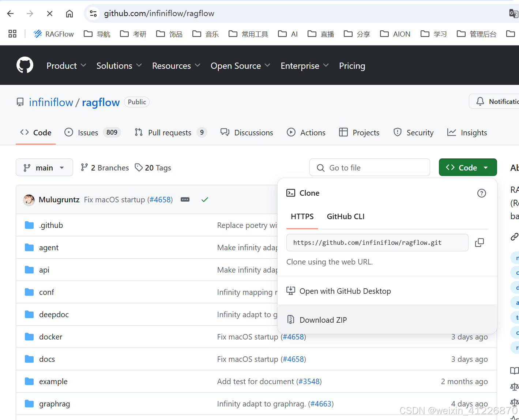This screenshot has width=519, height=420.
Task: Open the AI bookmark folder
Action: click(288, 34)
